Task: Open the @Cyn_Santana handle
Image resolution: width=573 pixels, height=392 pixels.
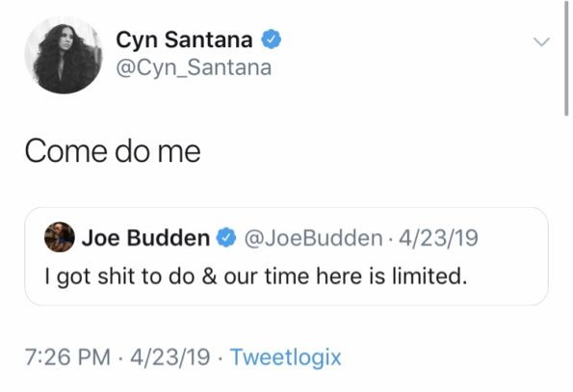Action: [x=194, y=67]
